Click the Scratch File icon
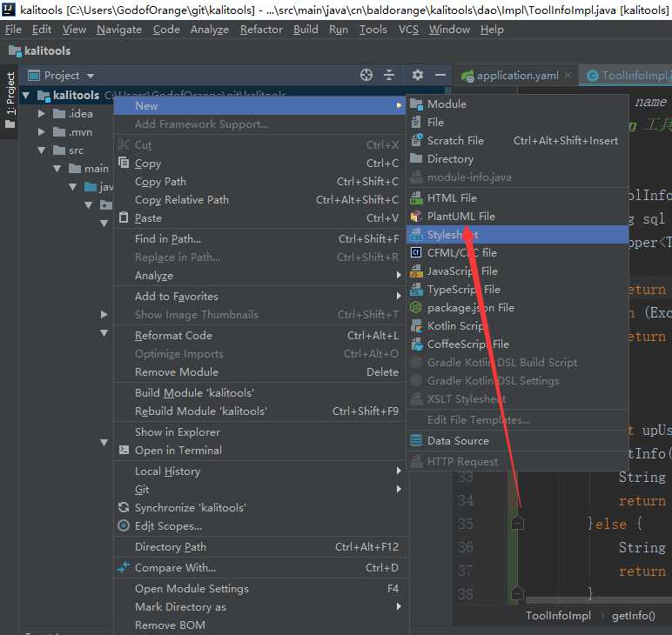 click(x=416, y=140)
